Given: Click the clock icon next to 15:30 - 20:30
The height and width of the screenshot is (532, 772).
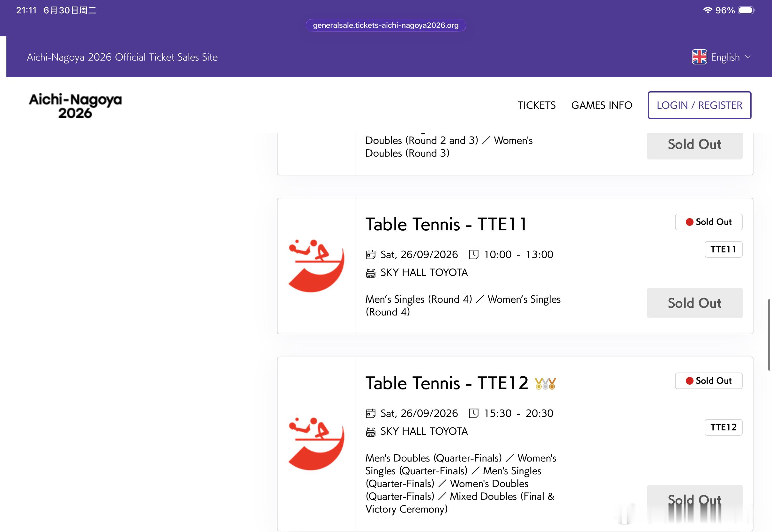Looking at the screenshot, I should pyautogui.click(x=474, y=413).
